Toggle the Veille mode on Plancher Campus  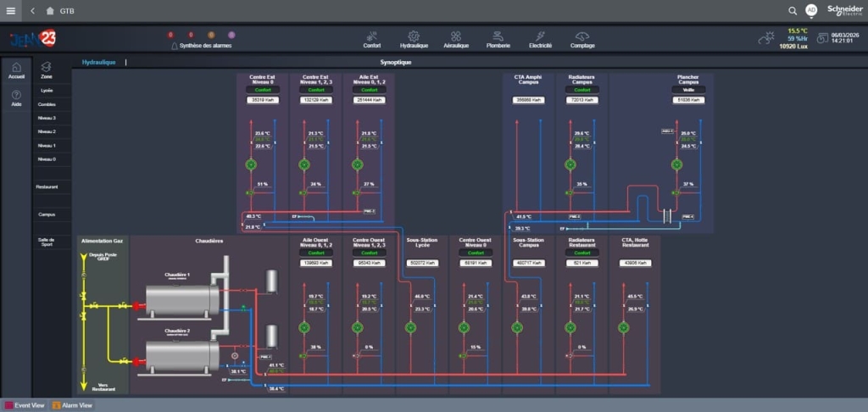[x=687, y=89]
